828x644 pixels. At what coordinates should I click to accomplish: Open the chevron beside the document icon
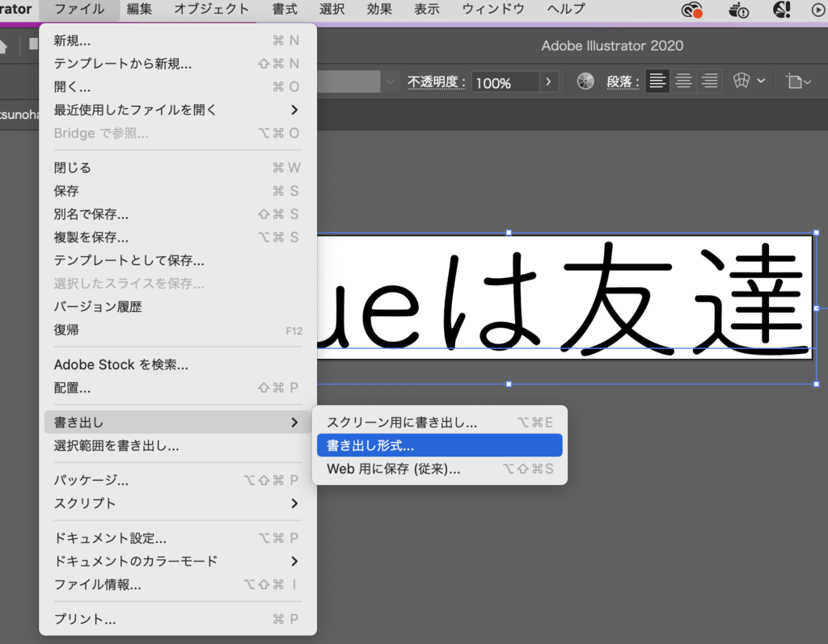pyautogui.click(x=809, y=81)
